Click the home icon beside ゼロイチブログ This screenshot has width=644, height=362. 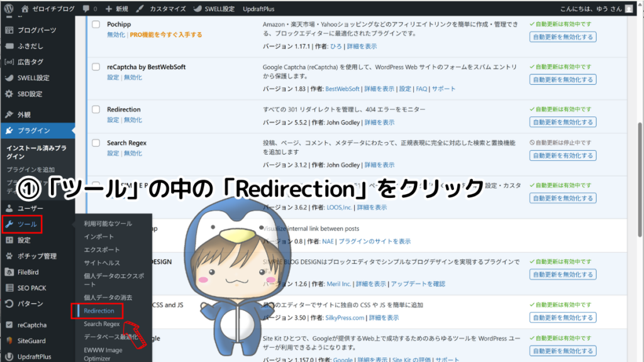(x=25, y=9)
